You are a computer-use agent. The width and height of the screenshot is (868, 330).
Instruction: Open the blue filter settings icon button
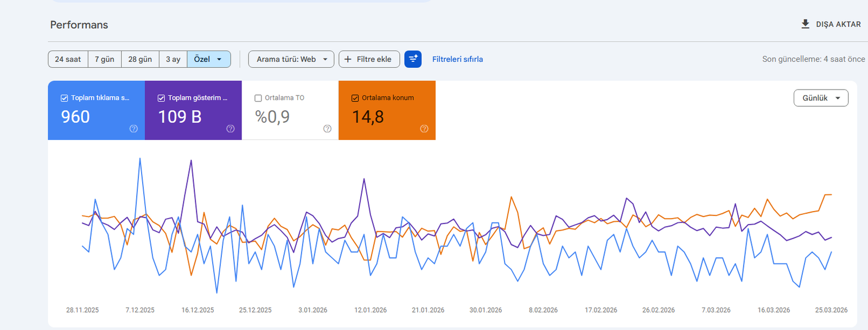click(x=413, y=59)
